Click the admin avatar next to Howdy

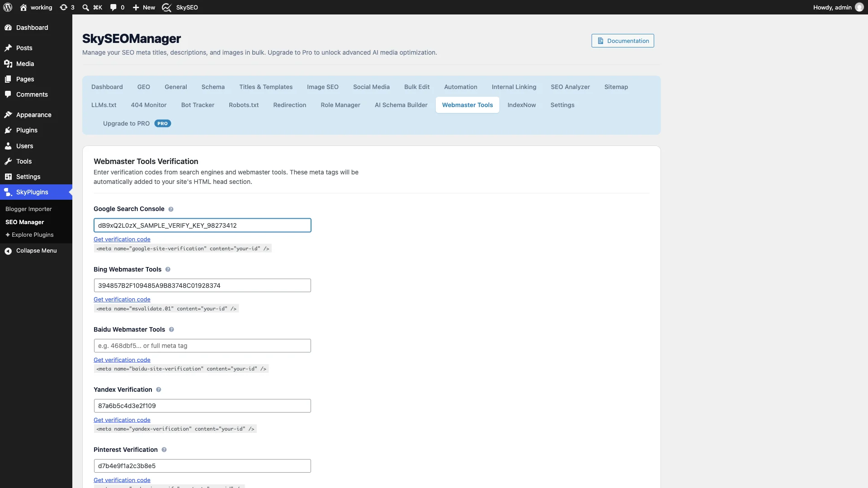(859, 7)
